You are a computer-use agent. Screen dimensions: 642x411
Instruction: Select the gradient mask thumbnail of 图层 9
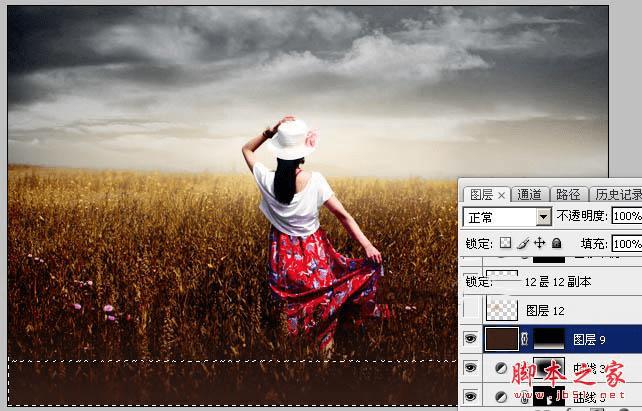(x=548, y=339)
